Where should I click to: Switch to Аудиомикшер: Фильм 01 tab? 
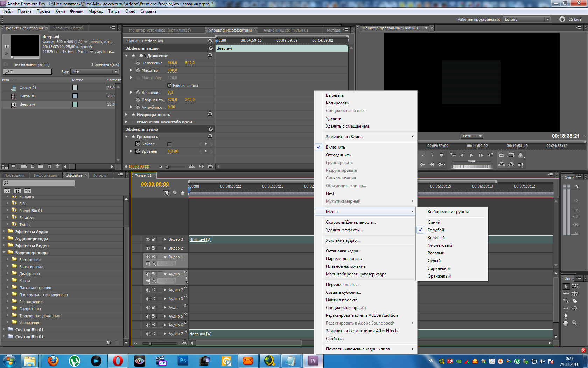286,30
